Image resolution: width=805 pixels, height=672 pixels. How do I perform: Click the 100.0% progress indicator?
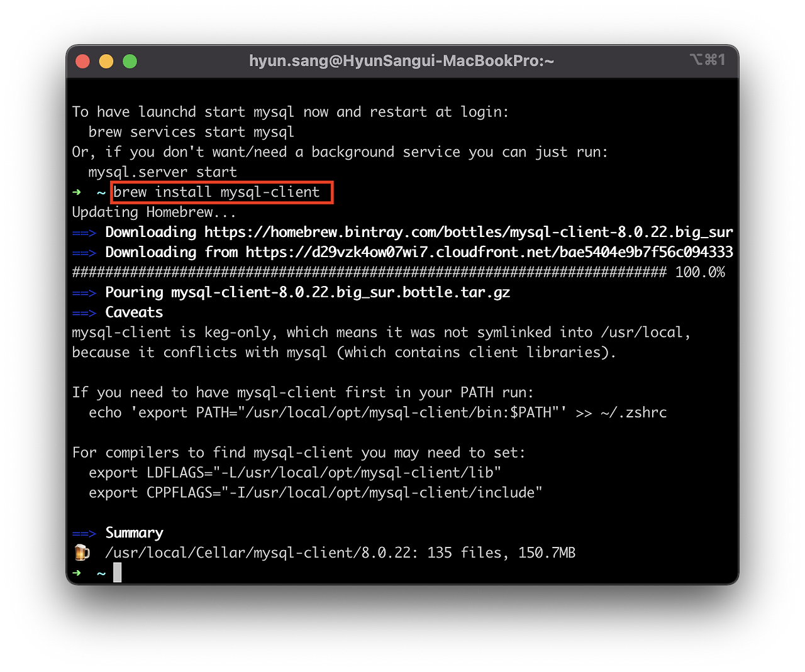tap(700, 272)
